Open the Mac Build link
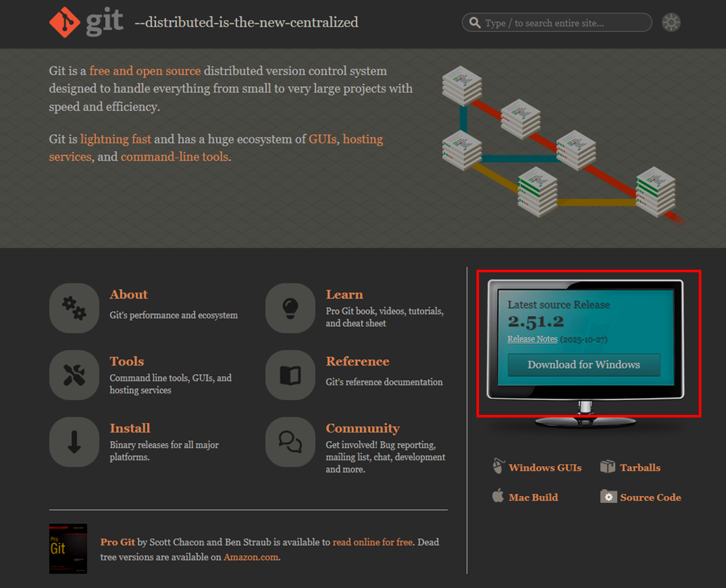This screenshot has height=588, width=726. click(x=533, y=497)
